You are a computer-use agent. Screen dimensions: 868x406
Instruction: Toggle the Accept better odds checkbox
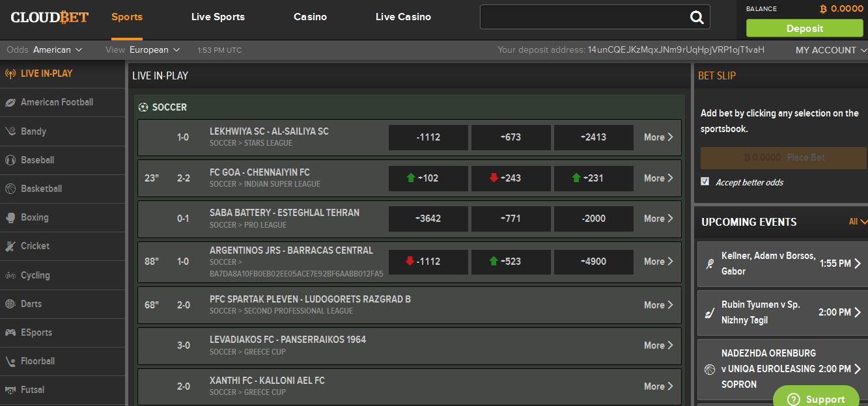click(705, 182)
